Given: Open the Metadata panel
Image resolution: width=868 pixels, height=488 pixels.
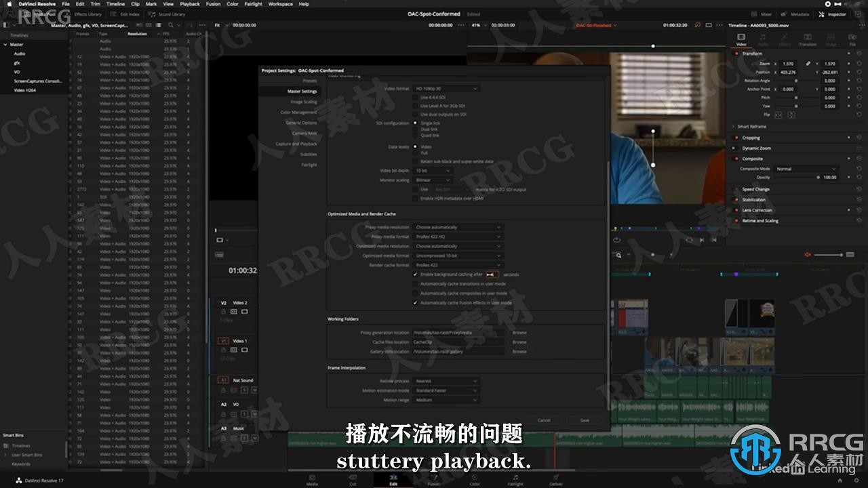Looking at the screenshot, I should click(x=795, y=14).
